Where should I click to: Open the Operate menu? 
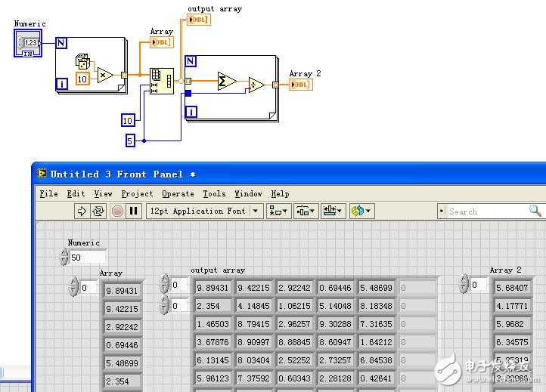(178, 194)
